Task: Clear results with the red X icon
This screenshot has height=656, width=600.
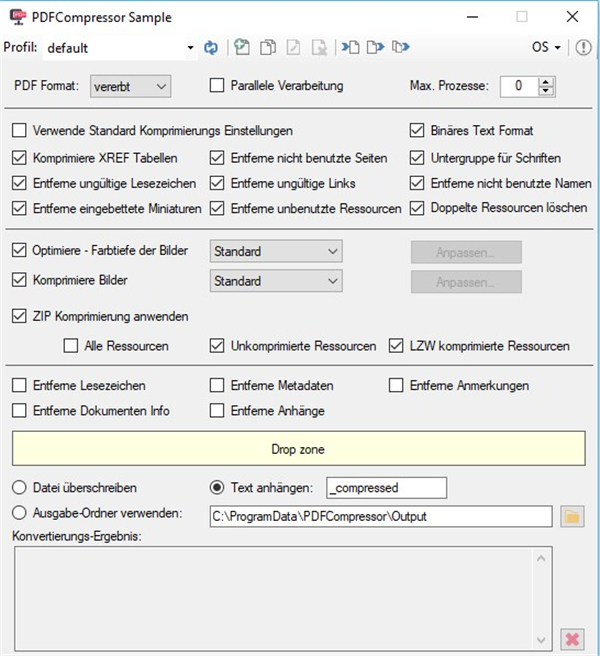Action: (x=573, y=638)
